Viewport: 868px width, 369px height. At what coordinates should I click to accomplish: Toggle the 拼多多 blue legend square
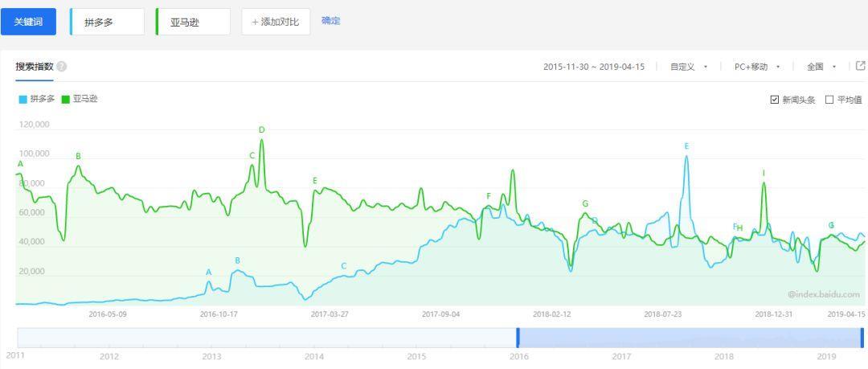23,100
